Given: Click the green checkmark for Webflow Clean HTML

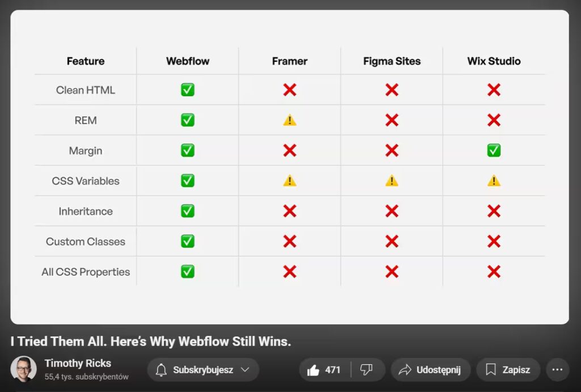Looking at the screenshot, I should pos(187,89).
